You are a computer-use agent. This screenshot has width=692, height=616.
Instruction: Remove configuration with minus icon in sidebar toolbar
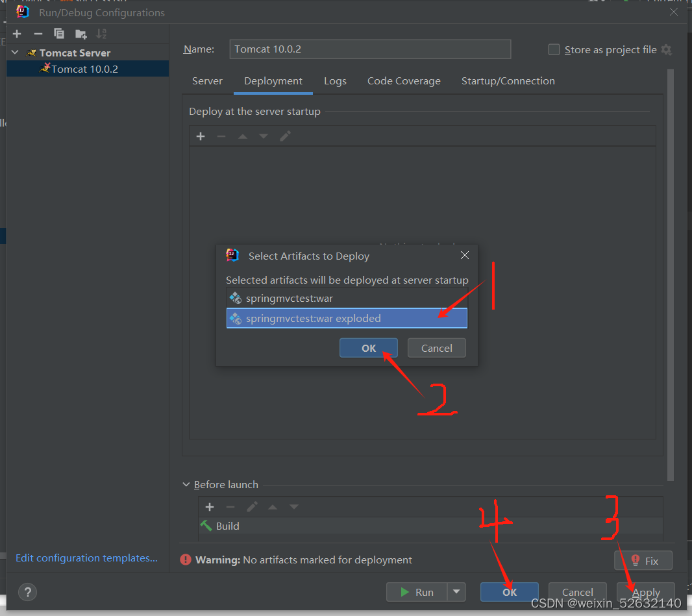[x=38, y=34]
